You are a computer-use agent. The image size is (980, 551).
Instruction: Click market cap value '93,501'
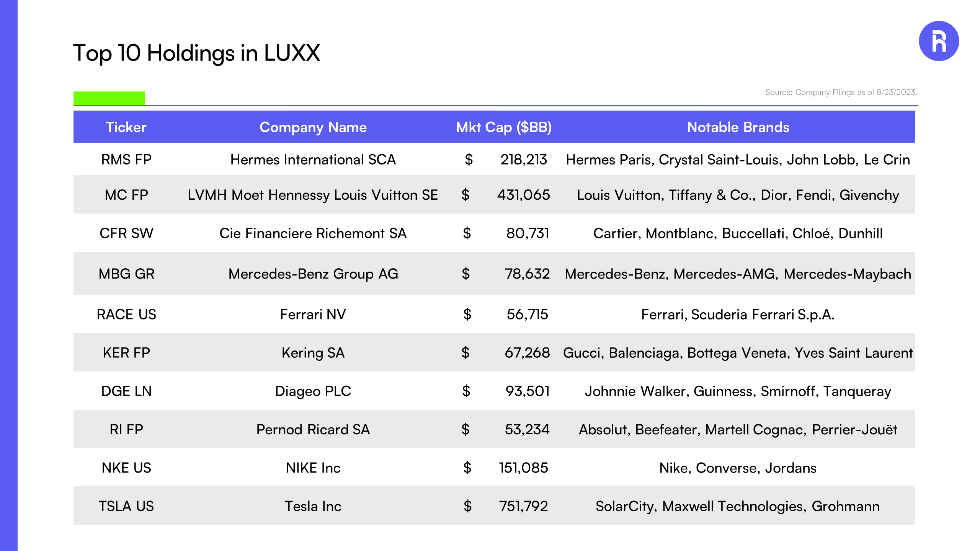click(528, 391)
